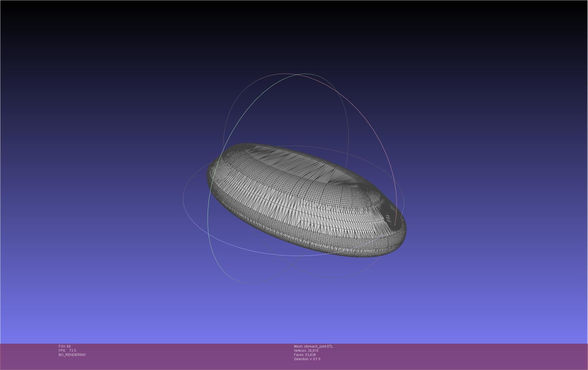Viewport: 588px width, 370px height.
Task: Click the bottom of green trackball circle
Action: click(x=251, y=283)
